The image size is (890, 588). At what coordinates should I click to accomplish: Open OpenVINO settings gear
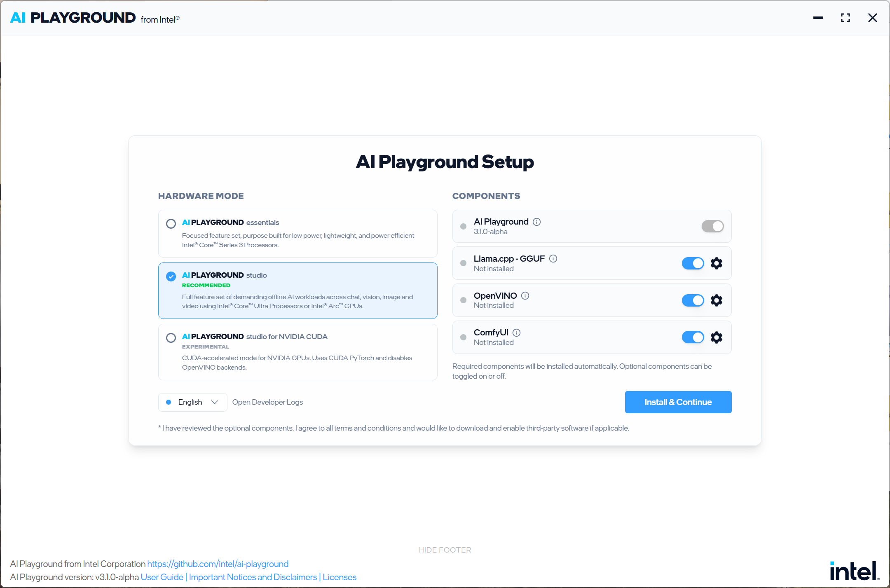717,300
